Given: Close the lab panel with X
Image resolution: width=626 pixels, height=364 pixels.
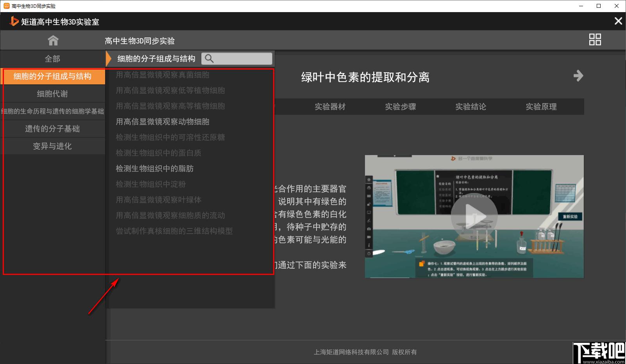Looking at the screenshot, I should pyautogui.click(x=618, y=21).
